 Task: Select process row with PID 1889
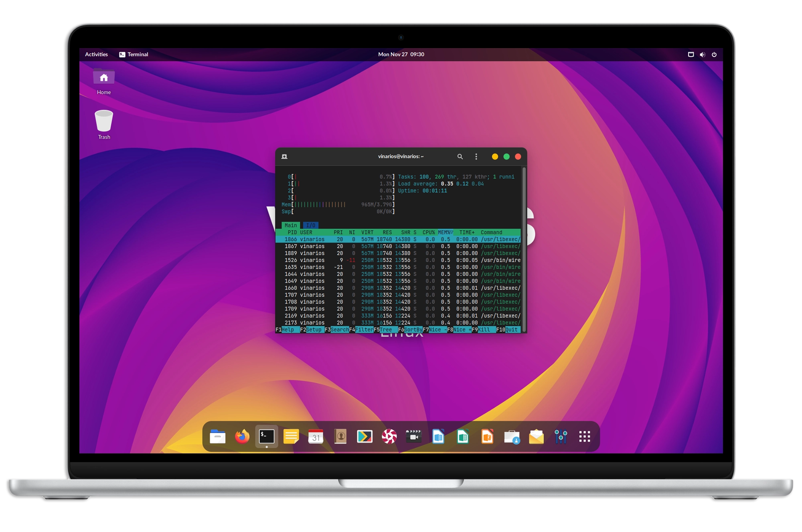click(398, 253)
